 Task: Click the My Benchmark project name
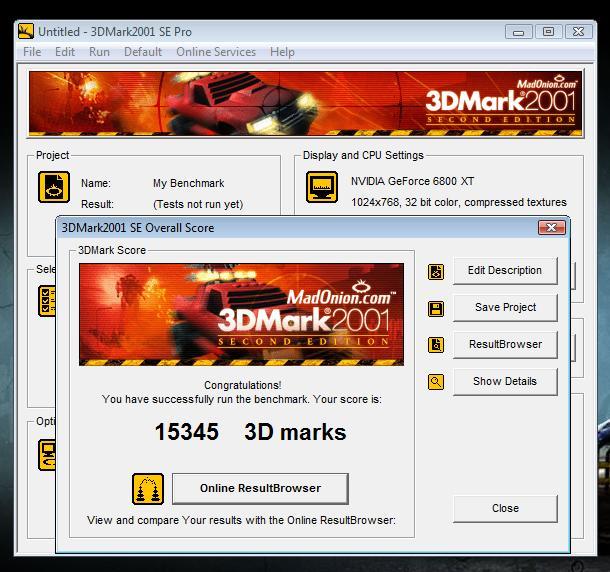189,183
